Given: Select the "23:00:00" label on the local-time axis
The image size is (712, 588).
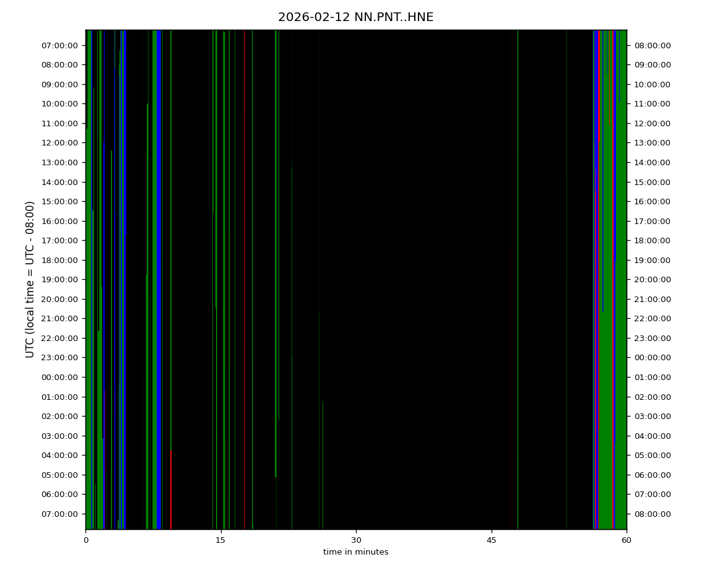Looking at the screenshot, I should point(652,338).
